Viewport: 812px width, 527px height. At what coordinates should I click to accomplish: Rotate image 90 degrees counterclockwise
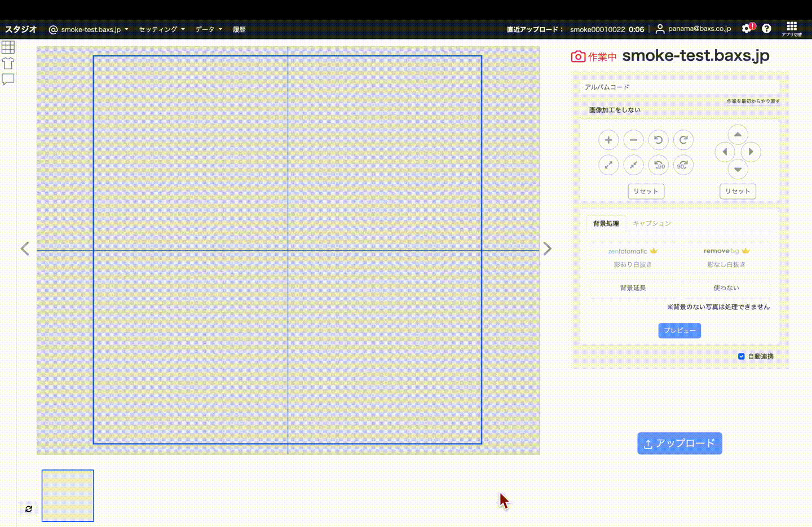point(658,165)
